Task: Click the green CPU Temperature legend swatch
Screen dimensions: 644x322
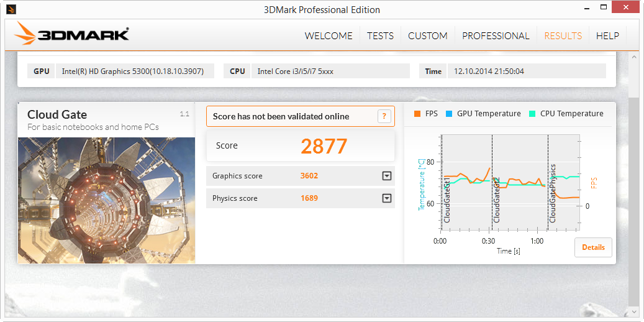Action: 532,114
